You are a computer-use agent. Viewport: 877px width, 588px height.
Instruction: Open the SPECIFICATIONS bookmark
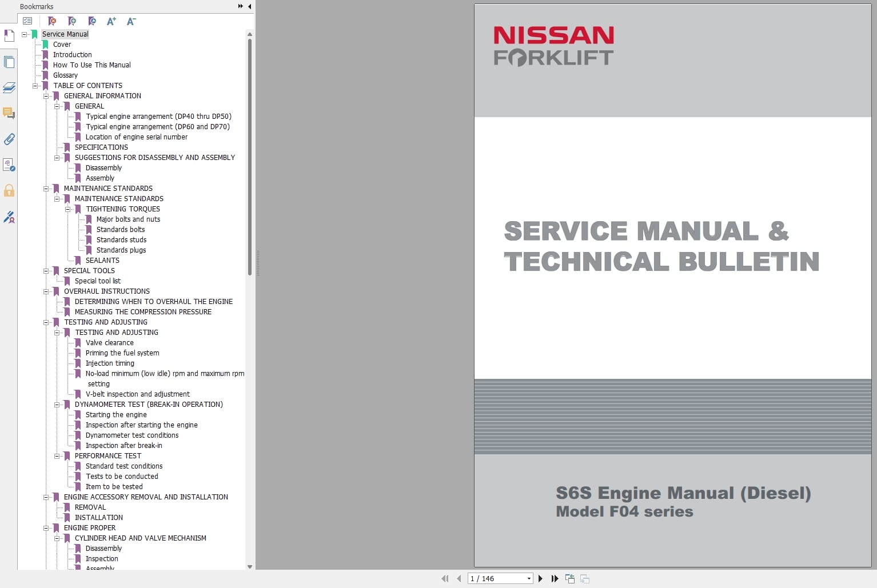point(101,147)
